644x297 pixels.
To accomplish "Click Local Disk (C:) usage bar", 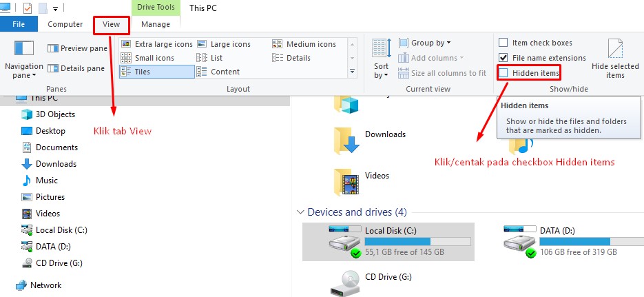I will [417, 241].
